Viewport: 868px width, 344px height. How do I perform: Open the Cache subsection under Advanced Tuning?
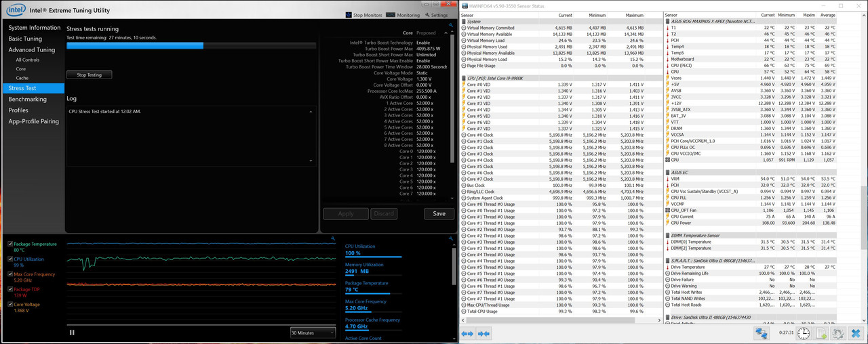pos(22,78)
